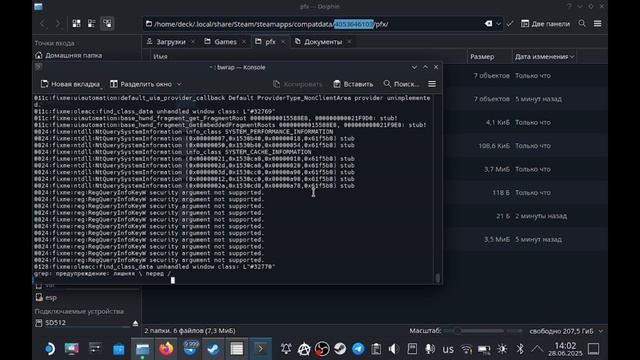
Task: Open Telegram tray icon
Action: point(358,349)
